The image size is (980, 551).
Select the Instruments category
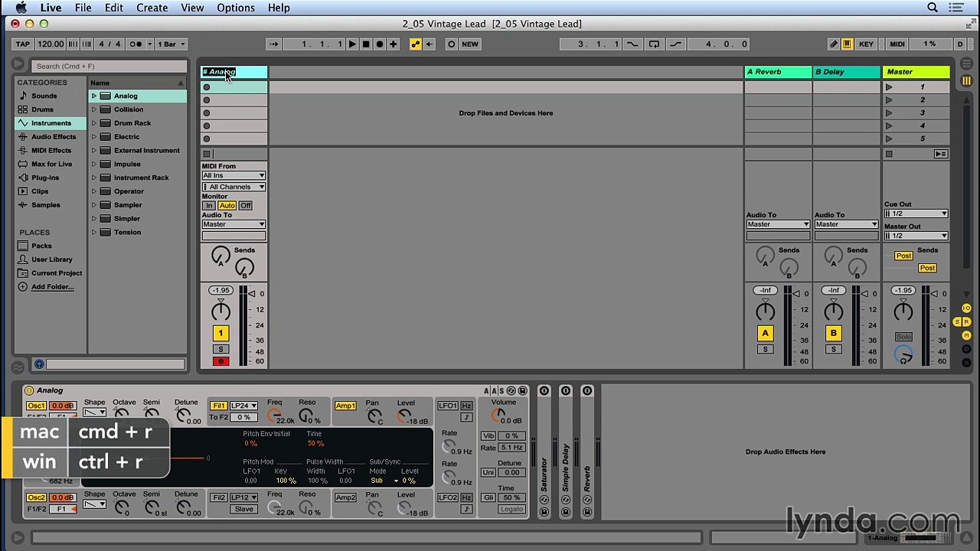click(51, 123)
